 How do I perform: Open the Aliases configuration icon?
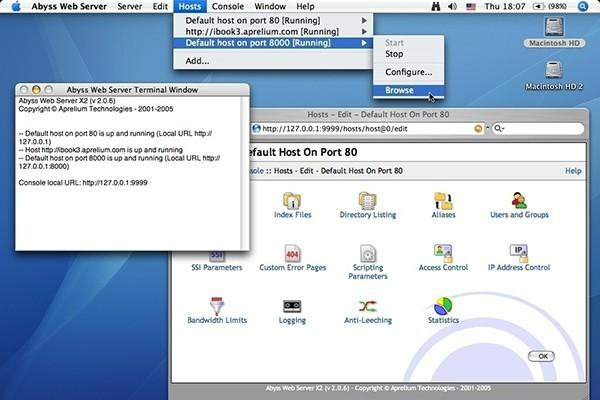point(443,201)
